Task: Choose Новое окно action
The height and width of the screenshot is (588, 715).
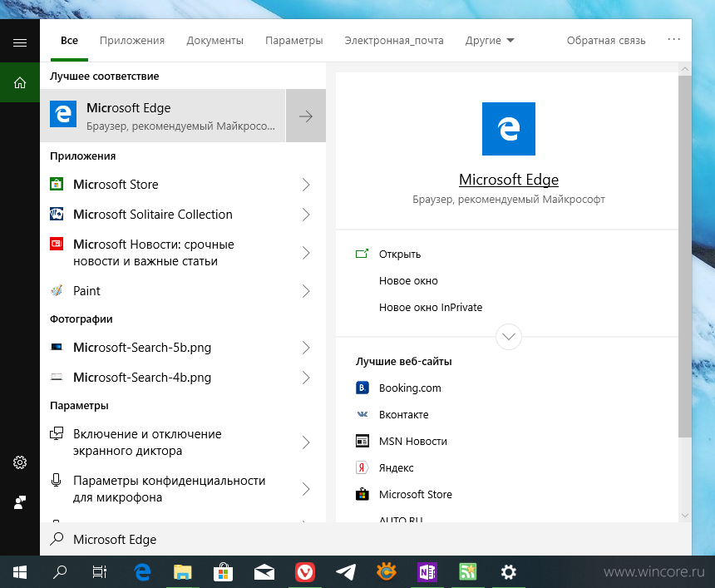Action: 408,280
